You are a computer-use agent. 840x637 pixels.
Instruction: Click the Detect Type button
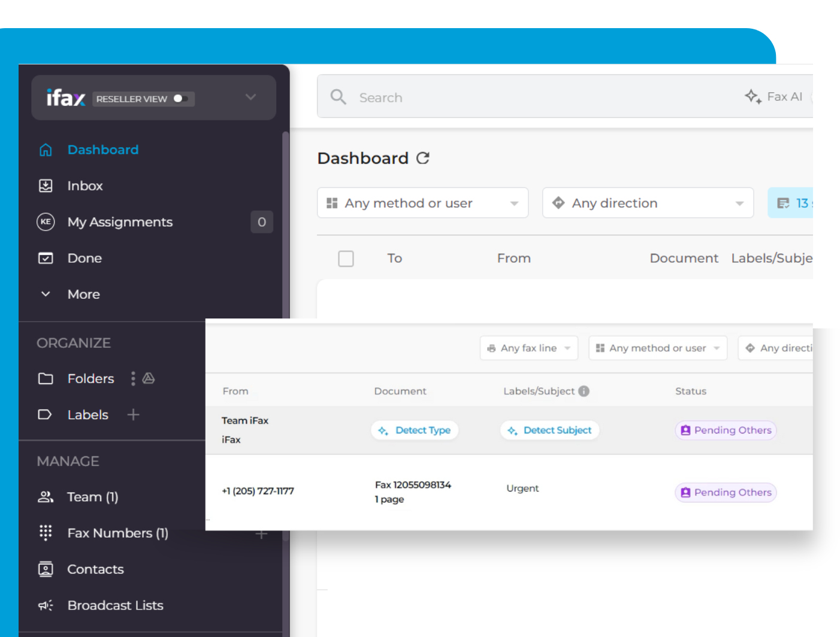pos(415,430)
